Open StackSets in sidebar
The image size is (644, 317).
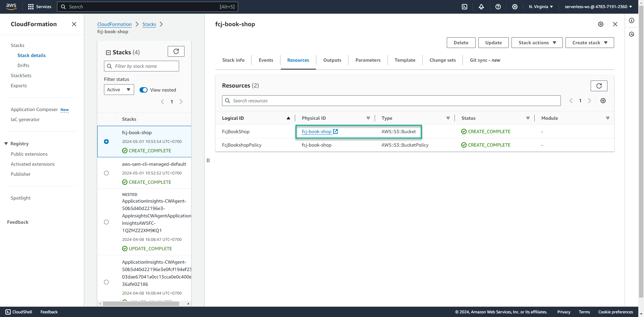point(21,75)
